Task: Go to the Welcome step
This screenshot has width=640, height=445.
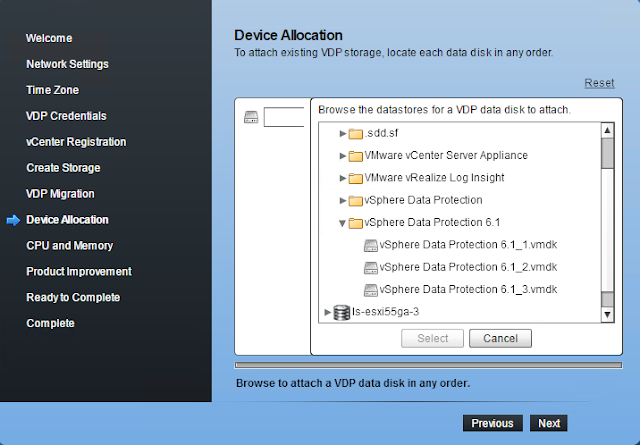Action: tap(49, 38)
